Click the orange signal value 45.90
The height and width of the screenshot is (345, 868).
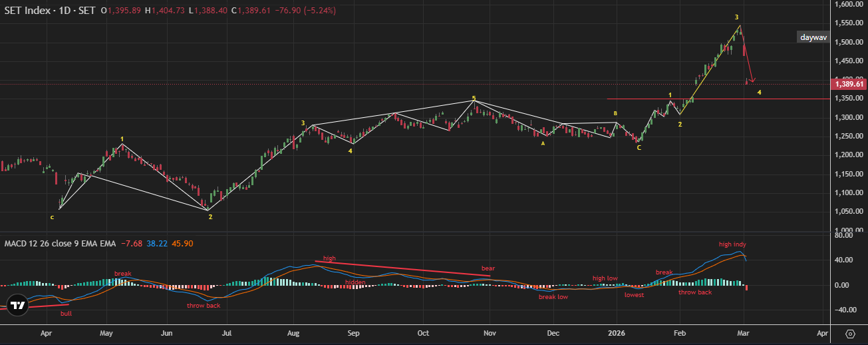(x=183, y=244)
